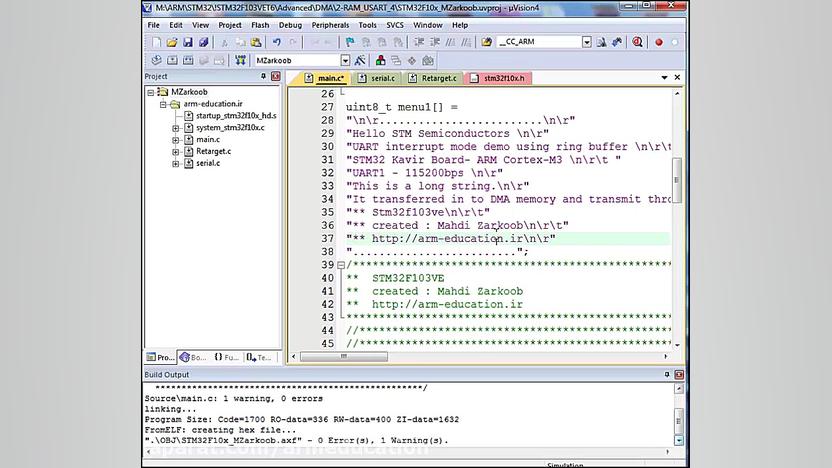Click the Undo arrow icon
This screenshot has height=468, width=832.
(277, 43)
